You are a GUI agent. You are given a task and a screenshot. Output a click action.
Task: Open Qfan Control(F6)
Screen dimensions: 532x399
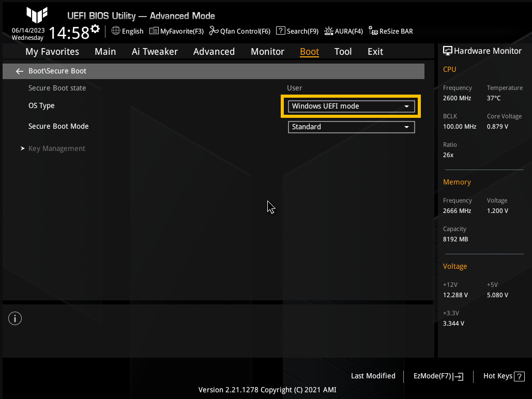[x=240, y=31]
